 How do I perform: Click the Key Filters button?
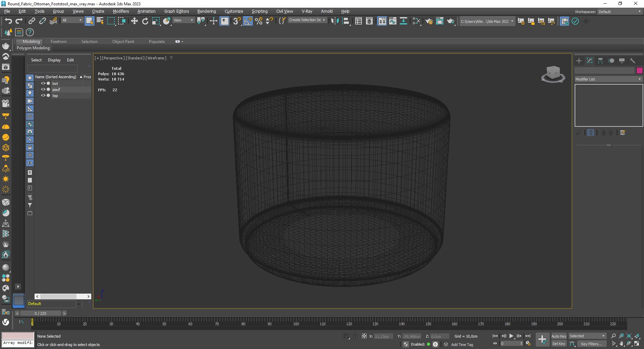click(591, 344)
